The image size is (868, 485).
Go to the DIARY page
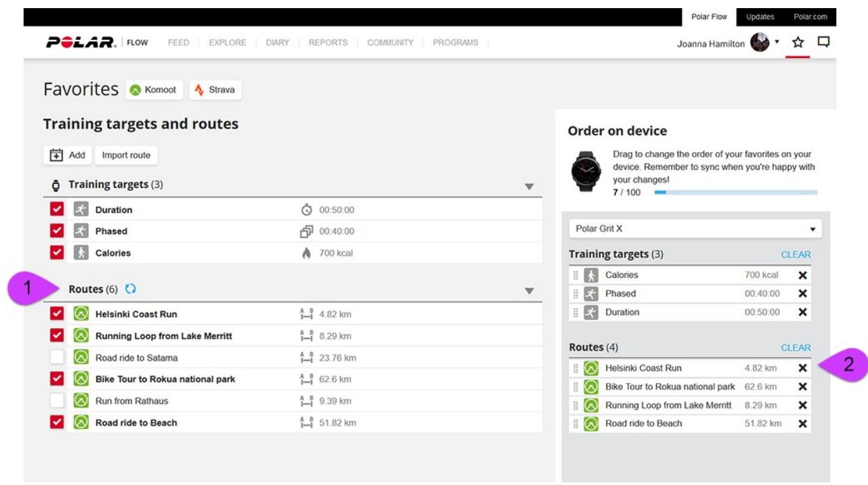coord(278,43)
